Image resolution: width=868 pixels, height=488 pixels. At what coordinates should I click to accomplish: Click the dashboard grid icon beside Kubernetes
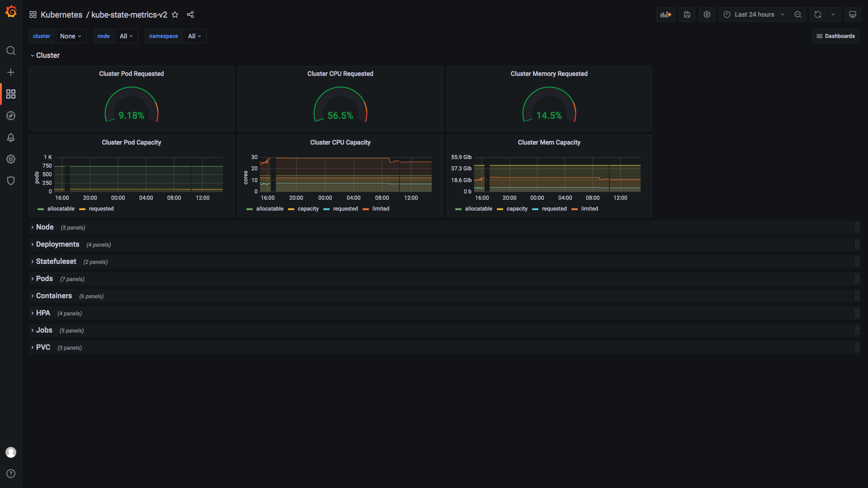(x=33, y=14)
